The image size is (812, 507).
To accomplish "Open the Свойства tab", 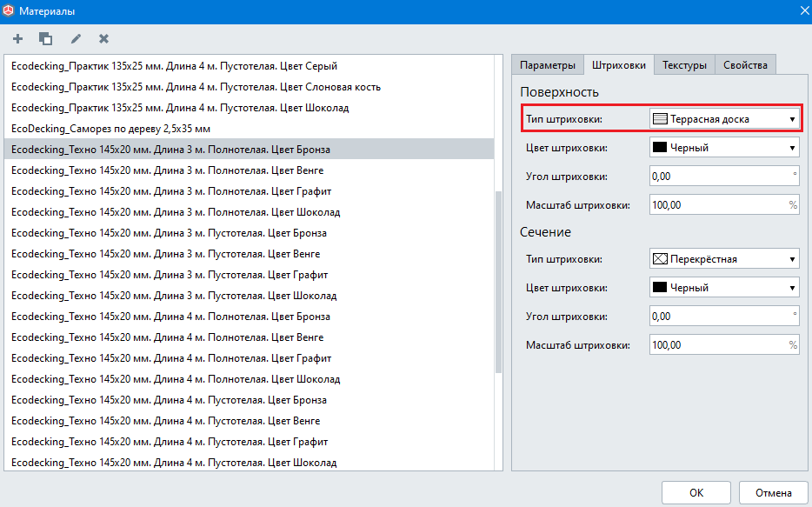I will tap(745, 65).
